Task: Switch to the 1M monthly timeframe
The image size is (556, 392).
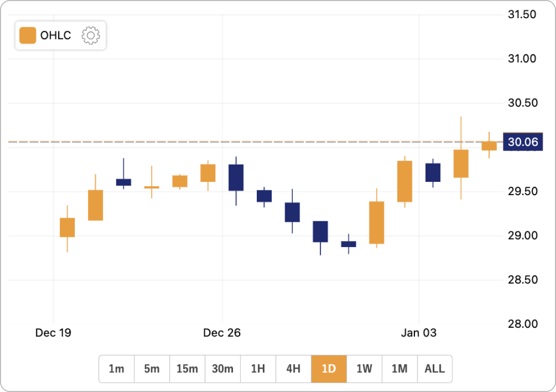Action: pyautogui.click(x=400, y=369)
